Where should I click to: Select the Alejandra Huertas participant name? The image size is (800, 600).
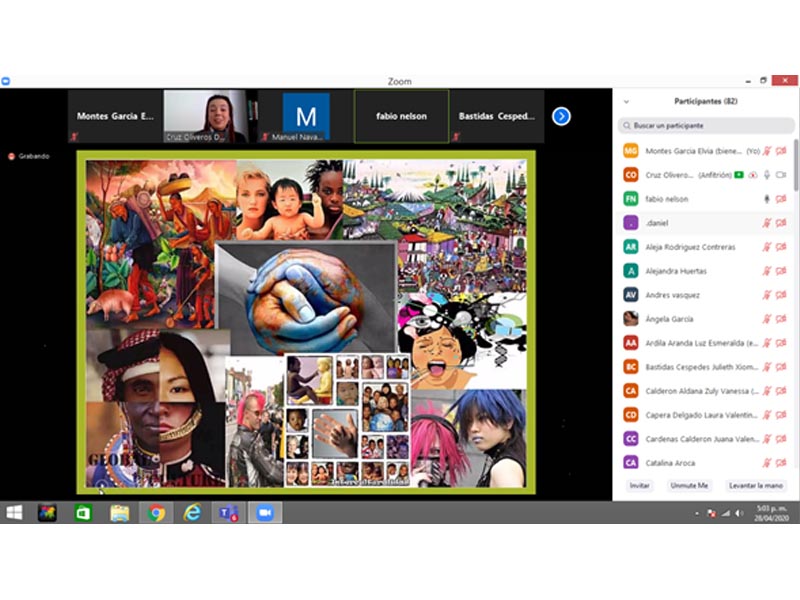pyautogui.click(x=676, y=271)
